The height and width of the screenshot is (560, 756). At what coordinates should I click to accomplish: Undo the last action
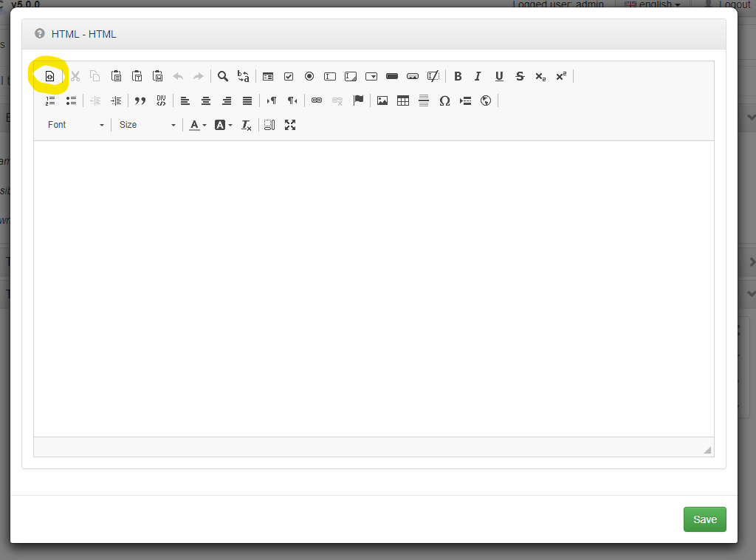[178, 76]
